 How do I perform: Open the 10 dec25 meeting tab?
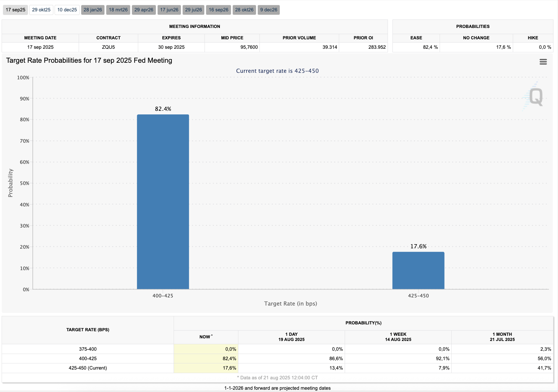67,10
